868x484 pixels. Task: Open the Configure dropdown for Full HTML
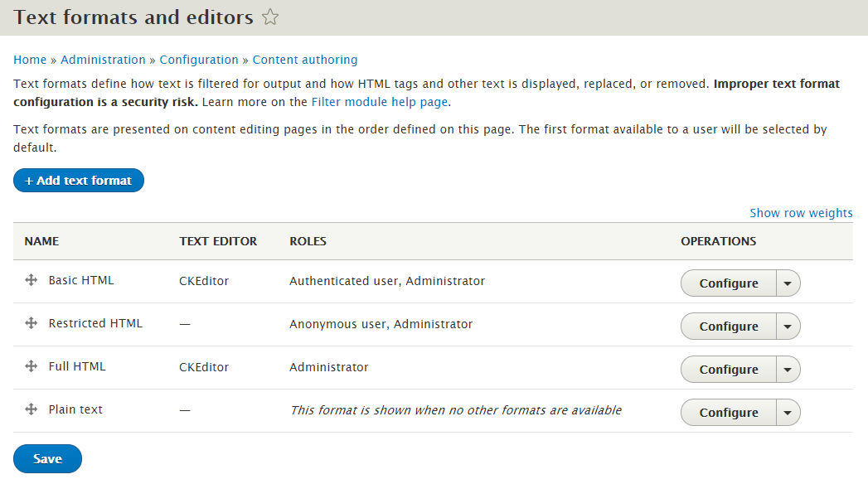[x=786, y=369]
